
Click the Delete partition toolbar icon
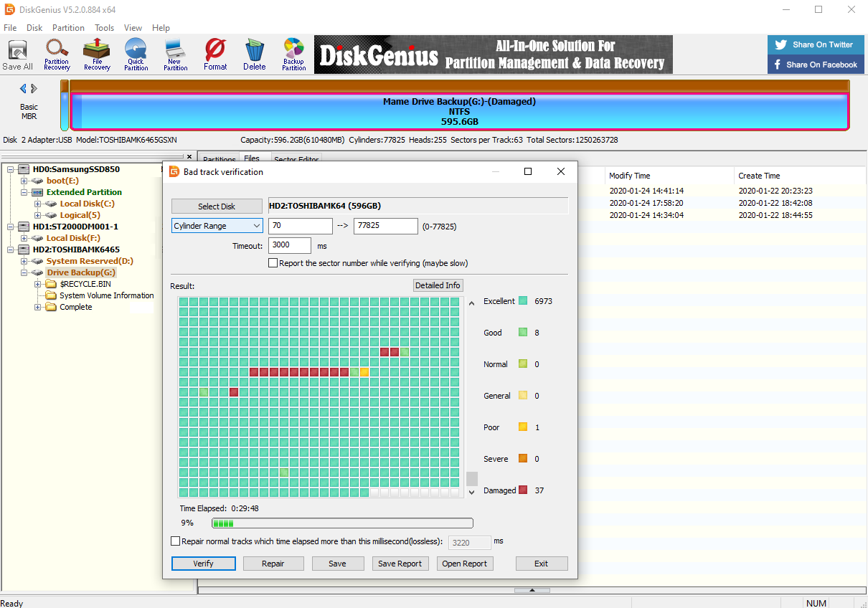click(254, 54)
